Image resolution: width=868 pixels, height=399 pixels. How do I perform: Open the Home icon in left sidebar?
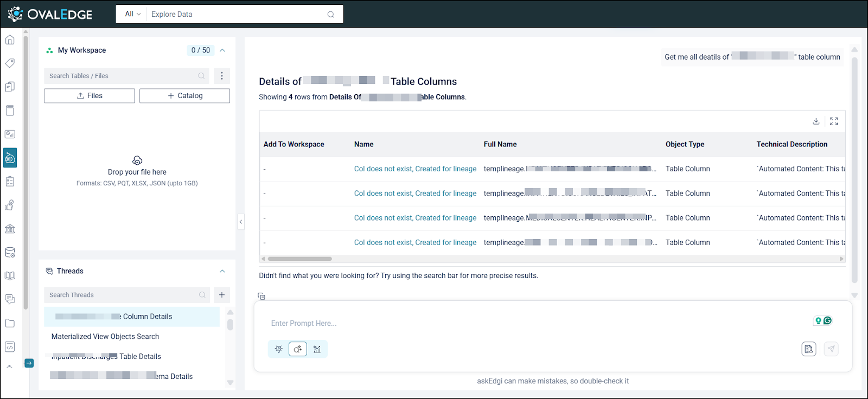click(10, 40)
